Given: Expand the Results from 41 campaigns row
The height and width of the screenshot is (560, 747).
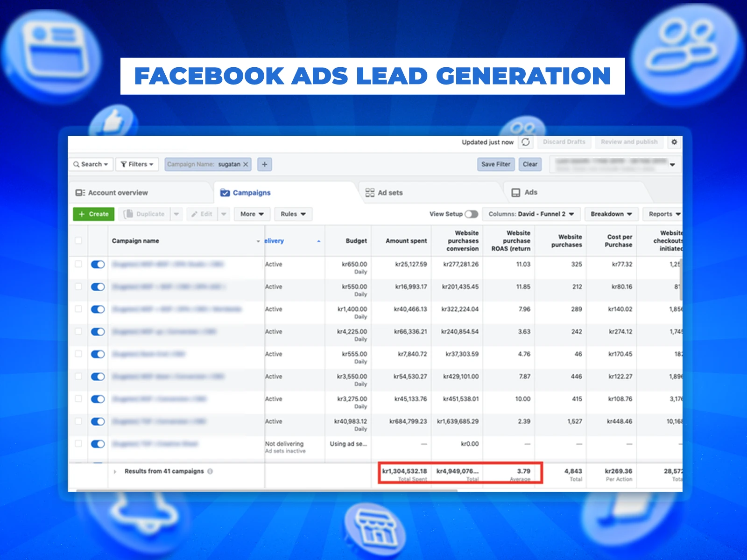Looking at the screenshot, I should point(115,472).
